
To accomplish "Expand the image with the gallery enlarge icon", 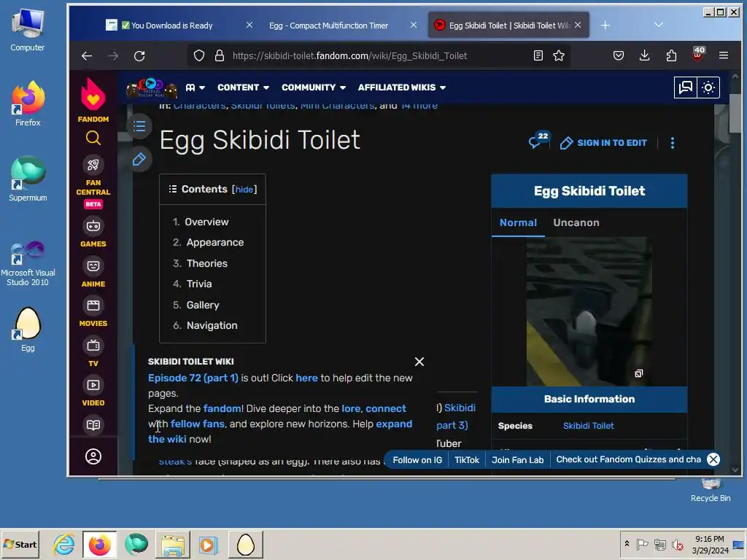I will pyautogui.click(x=639, y=373).
